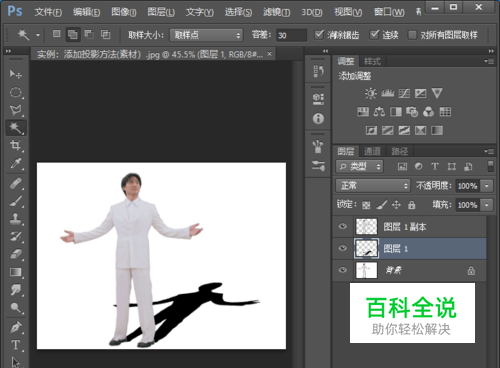Lock image pixels brush button

click(381, 205)
